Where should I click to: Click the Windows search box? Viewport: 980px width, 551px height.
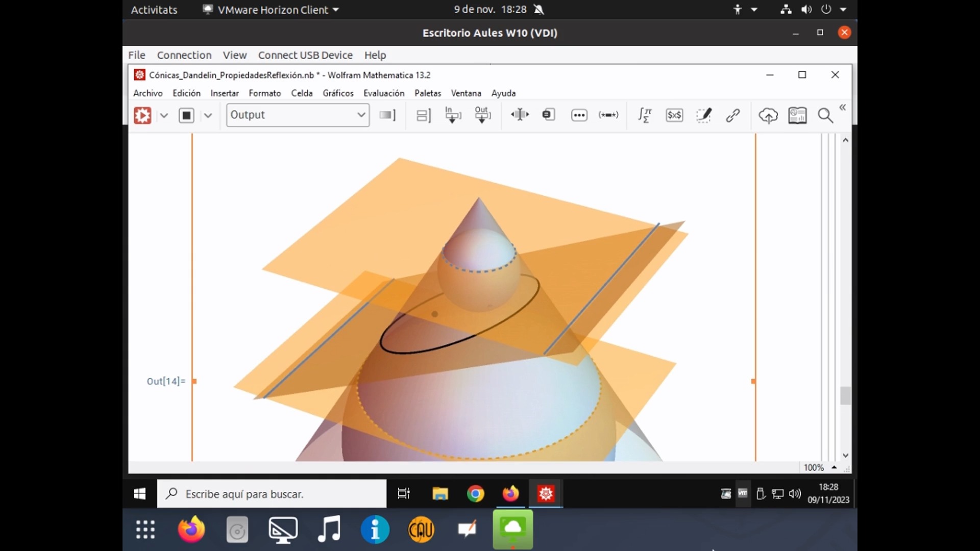pyautogui.click(x=272, y=494)
